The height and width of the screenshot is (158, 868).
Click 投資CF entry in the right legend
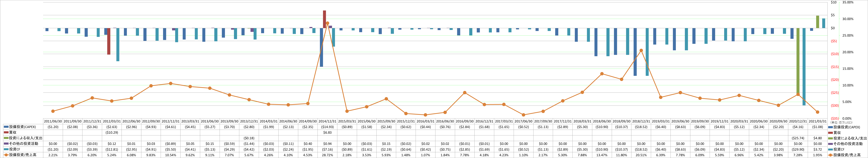pos(839,149)
